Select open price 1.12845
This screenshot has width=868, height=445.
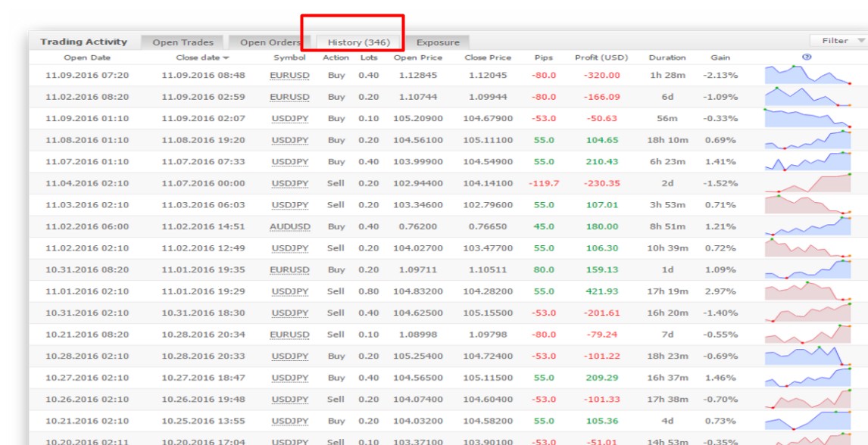[x=418, y=75]
